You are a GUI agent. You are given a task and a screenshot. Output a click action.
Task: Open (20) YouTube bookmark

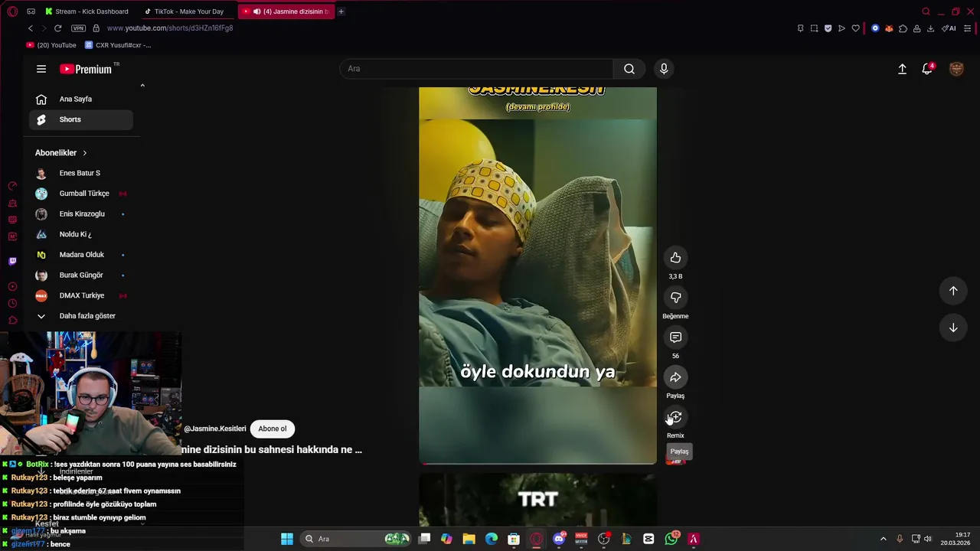pyautogui.click(x=51, y=45)
